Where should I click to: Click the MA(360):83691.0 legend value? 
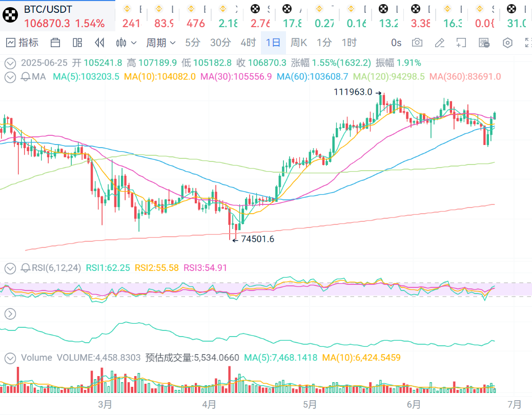465,77
